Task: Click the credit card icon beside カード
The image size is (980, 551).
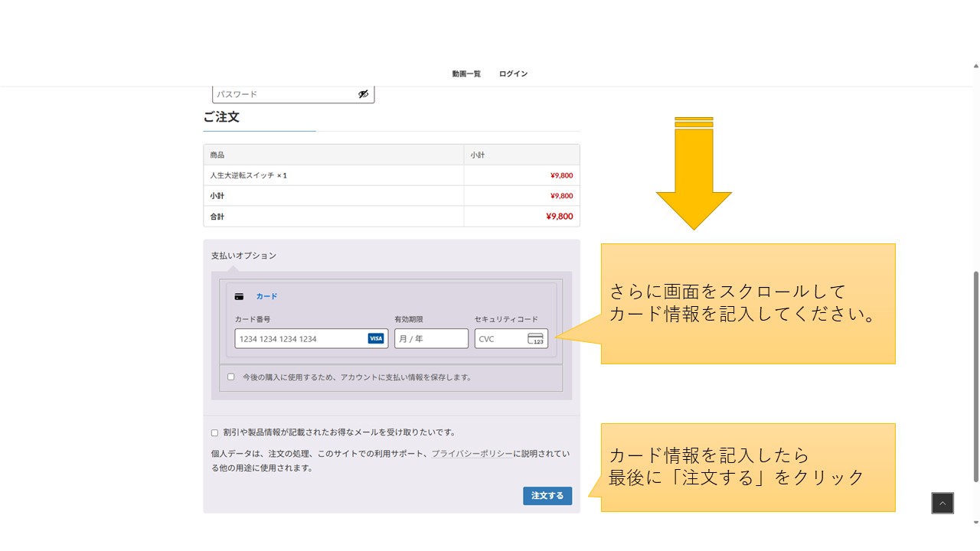Action: [x=240, y=296]
